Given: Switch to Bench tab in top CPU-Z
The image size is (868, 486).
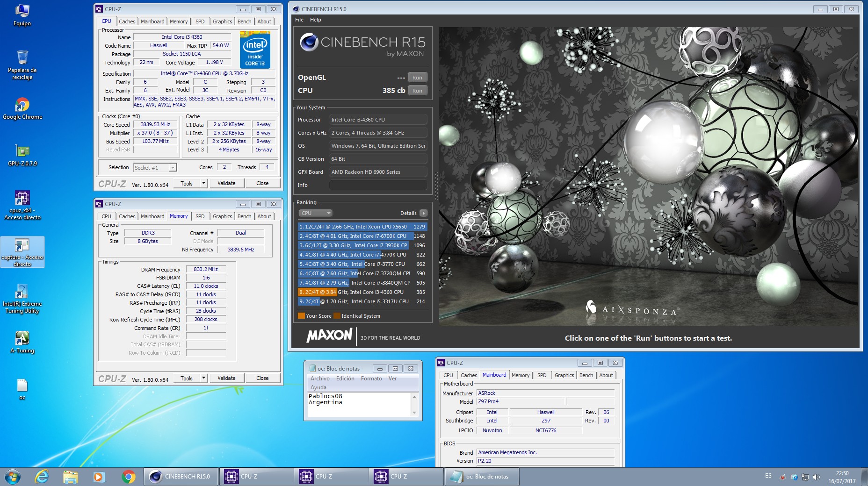Looking at the screenshot, I should pos(244,21).
